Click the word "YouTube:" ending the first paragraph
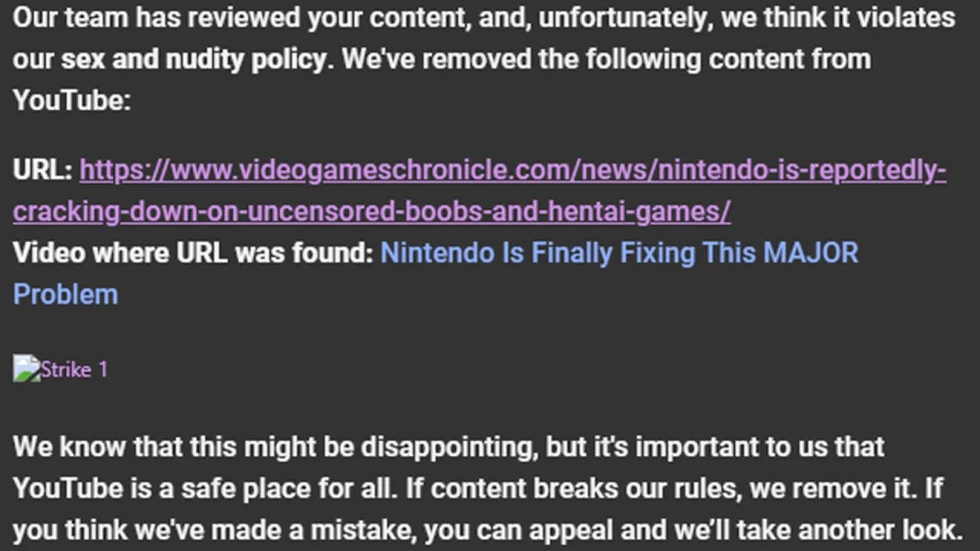Viewport: 980px width, 551px height. click(71, 100)
